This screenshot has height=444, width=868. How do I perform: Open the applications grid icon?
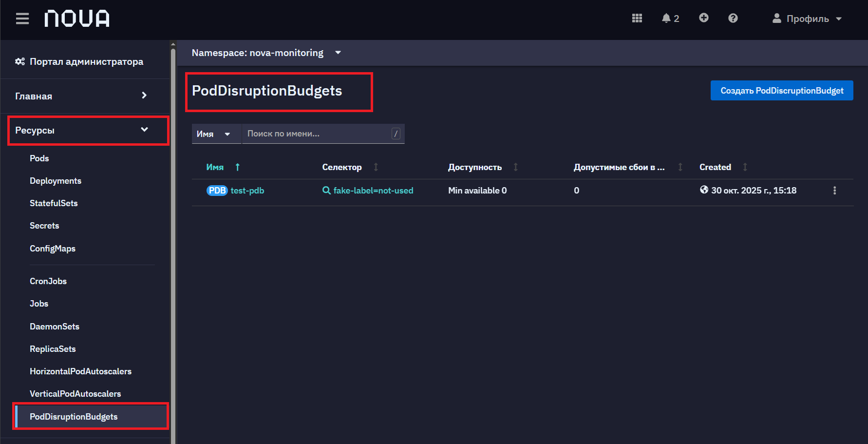pyautogui.click(x=637, y=18)
